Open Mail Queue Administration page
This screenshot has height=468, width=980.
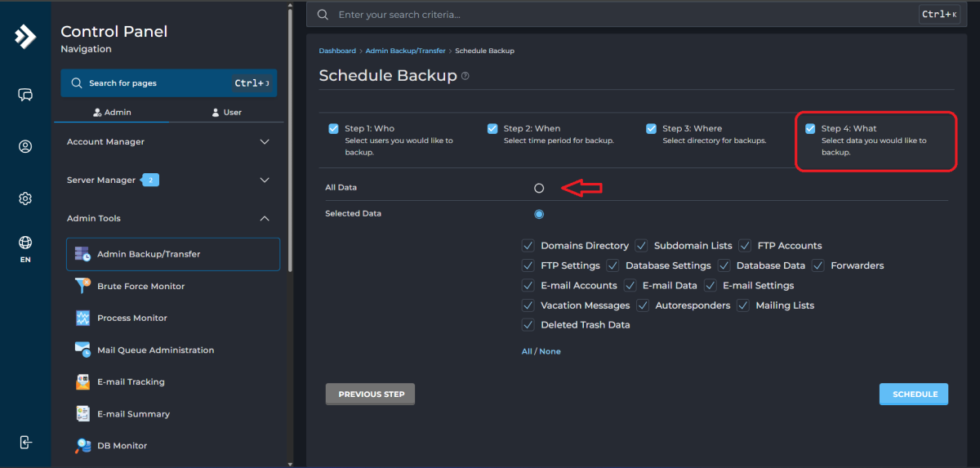point(155,350)
